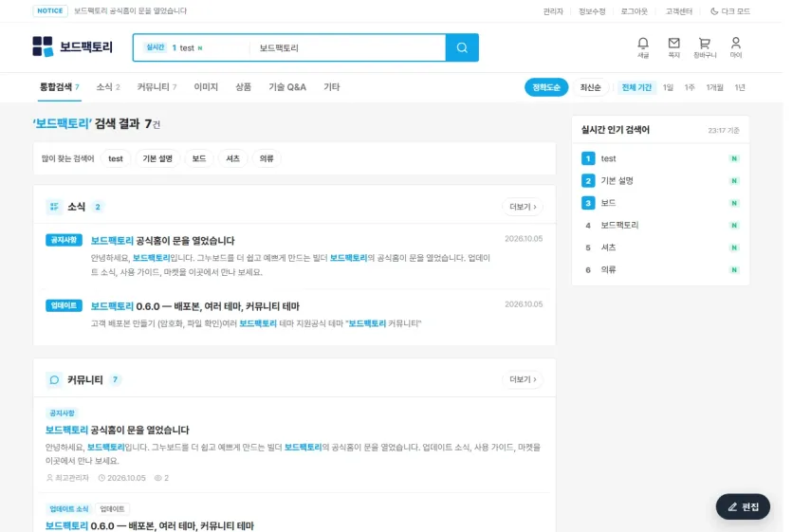Switch to the 기술 Q&A tab
The height and width of the screenshot is (532, 792).
tap(286, 87)
